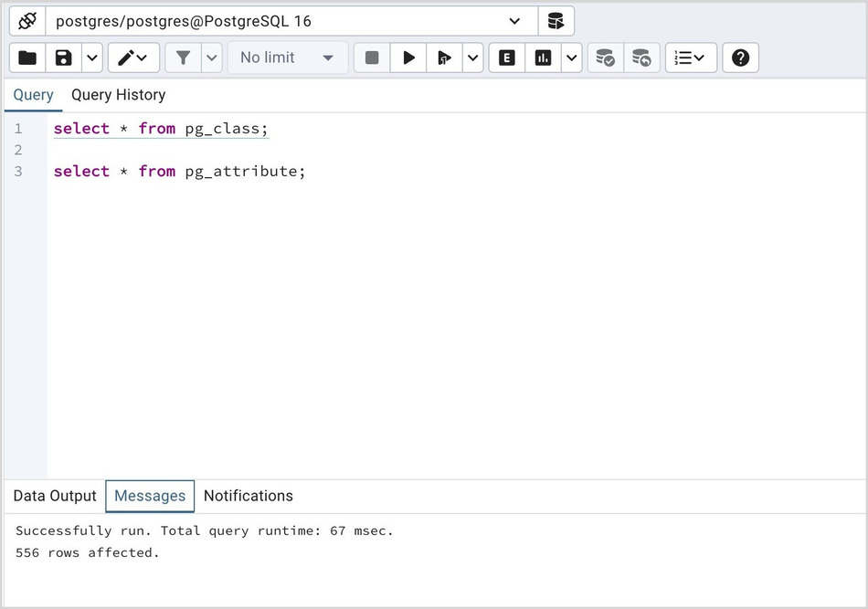The width and height of the screenshot is (868, 609).
Task: Open the macros list dropdown icon
Action: (x=691, y=58)
